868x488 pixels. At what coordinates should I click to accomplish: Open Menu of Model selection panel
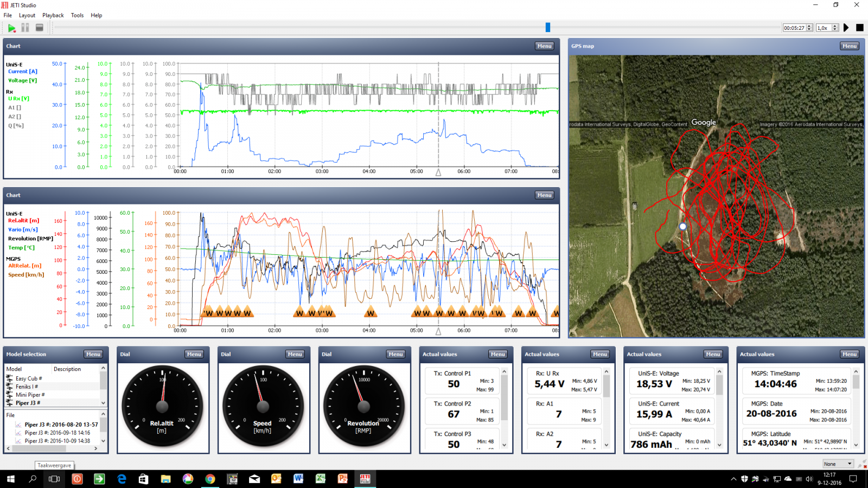[93, 354]
